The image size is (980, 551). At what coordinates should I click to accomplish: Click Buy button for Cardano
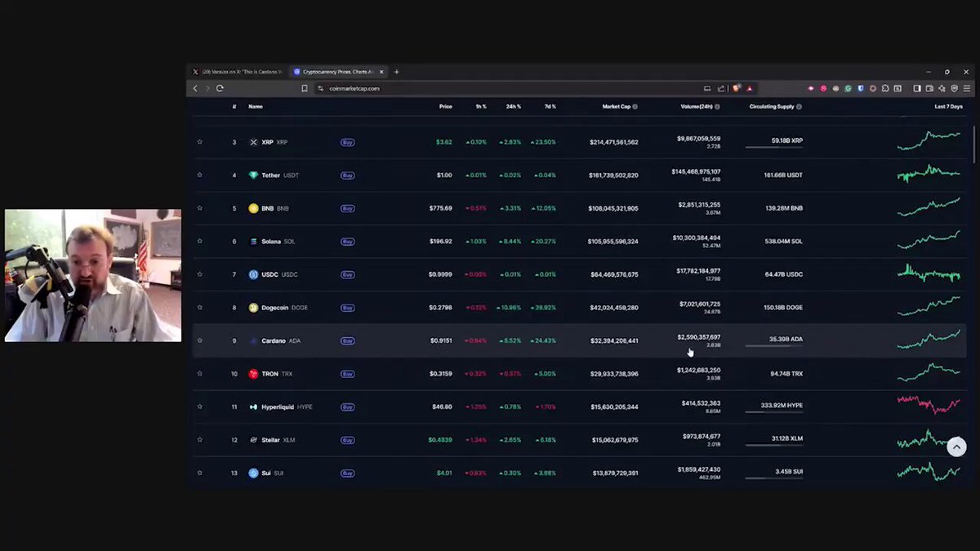point(347,340)
